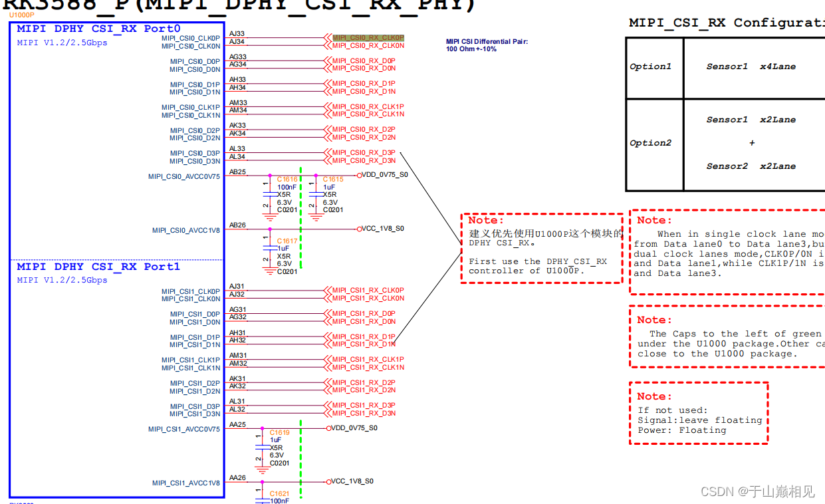Click the Sensor1 x4Lane table entry
Image resolution: width=825 pixels, height=504 pixels.
coord(751,66)
